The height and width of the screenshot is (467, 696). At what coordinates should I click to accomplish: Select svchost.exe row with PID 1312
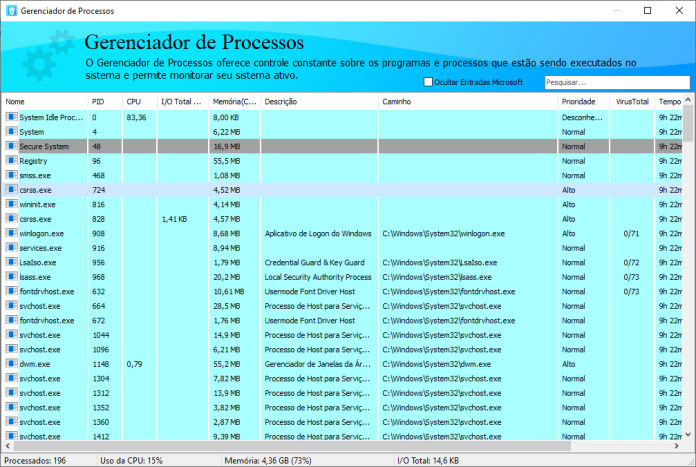[x=342, y=393]
